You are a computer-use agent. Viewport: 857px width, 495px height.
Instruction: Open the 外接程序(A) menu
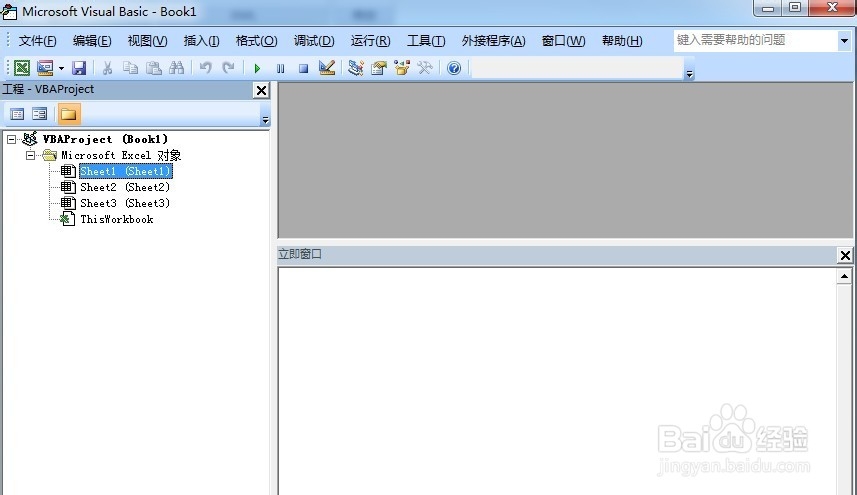(x=493, y=41)
